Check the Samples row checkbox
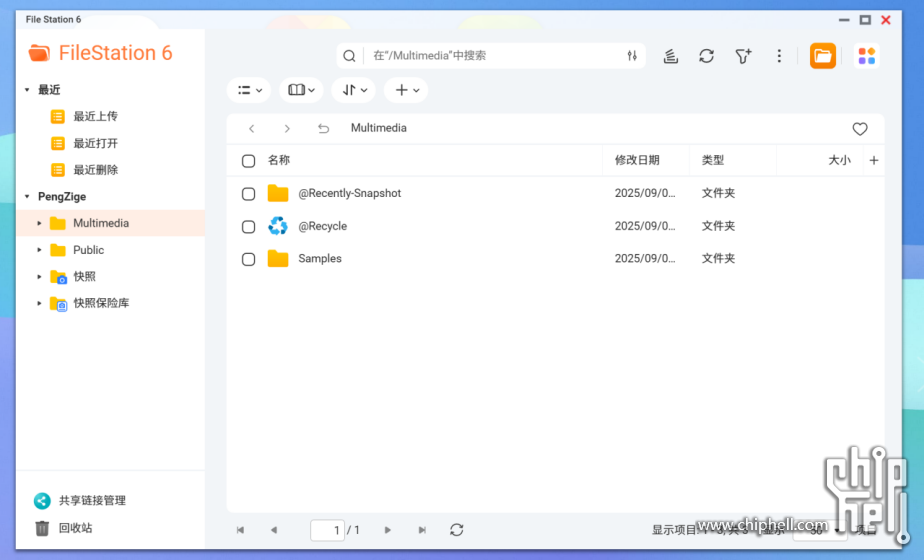 point(248,259)
